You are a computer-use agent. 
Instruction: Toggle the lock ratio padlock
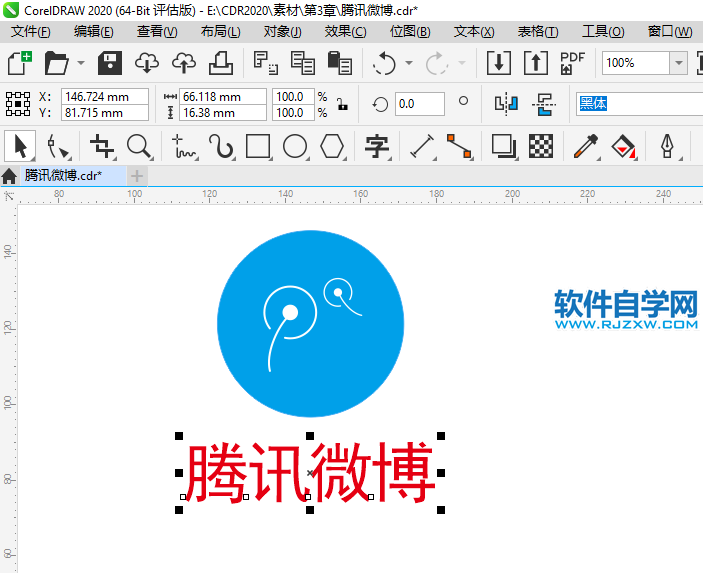tap(343, 104)
